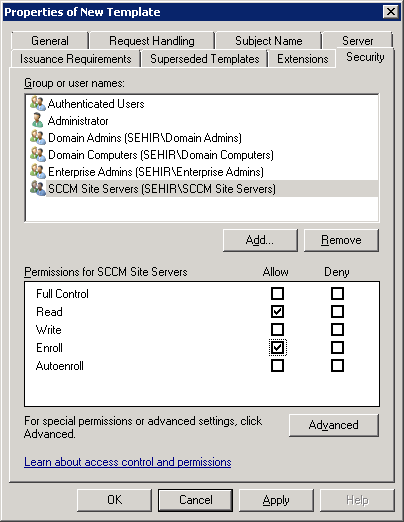Select the Domain Admins group icon
This screenshot has width=404, height=522.
pyautogui.click(x=38, y=137)
